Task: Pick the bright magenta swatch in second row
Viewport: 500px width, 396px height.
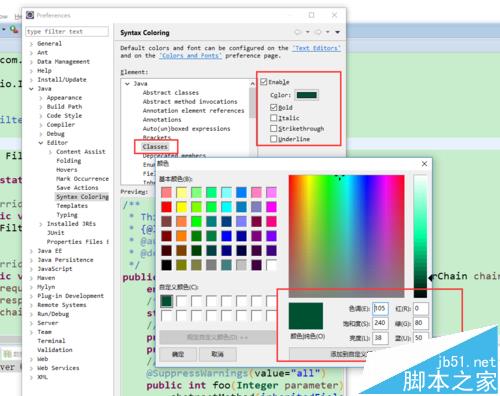Action: pos(271,207)
